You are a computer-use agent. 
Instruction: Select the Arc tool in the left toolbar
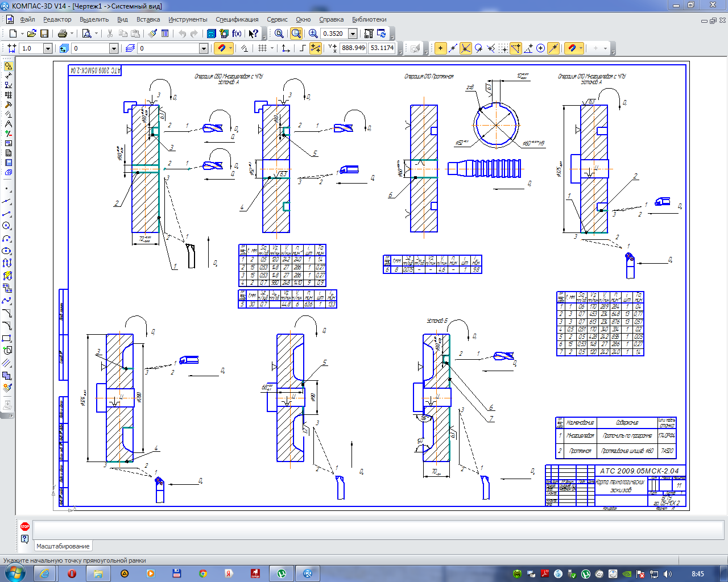coord(7,238)
